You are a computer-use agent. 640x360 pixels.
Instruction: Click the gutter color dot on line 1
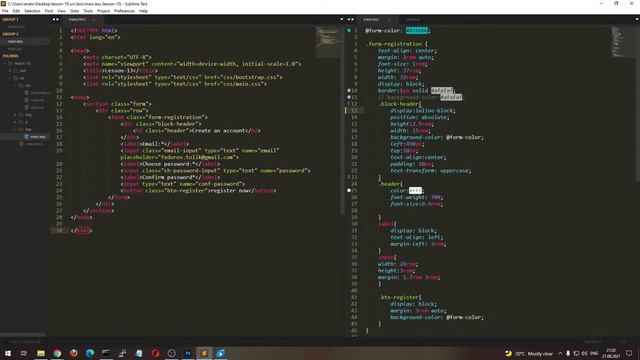(x=349, y=30)
